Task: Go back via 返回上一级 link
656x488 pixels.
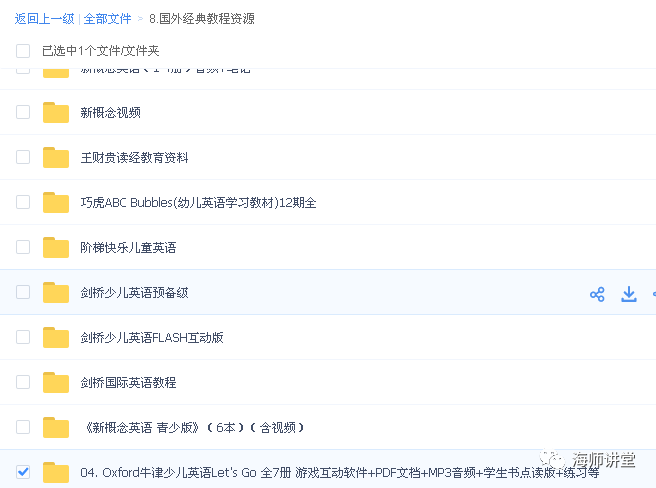Action: tap(44, 19)
